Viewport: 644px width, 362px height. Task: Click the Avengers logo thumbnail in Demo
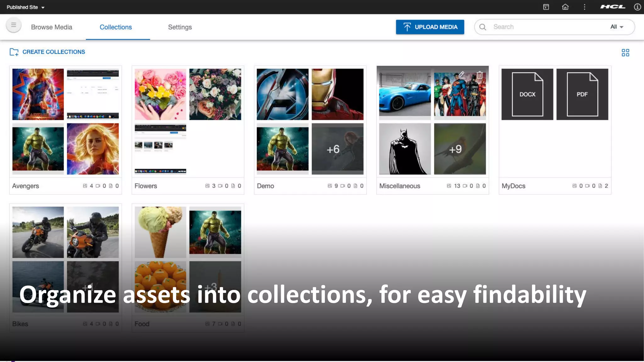(x=282, y=94)
